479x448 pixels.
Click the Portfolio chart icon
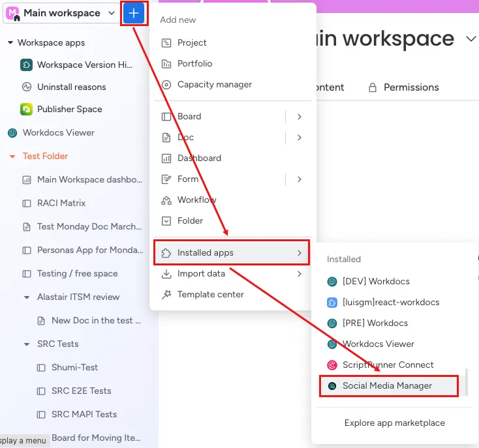tap(166, 64)
